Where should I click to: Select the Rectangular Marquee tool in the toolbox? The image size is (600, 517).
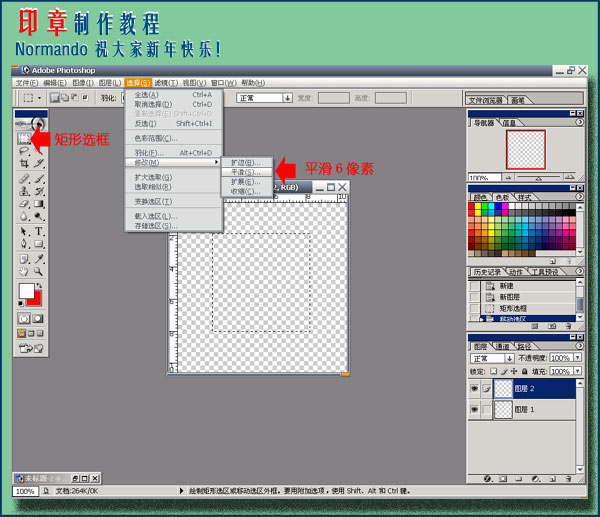24,138
